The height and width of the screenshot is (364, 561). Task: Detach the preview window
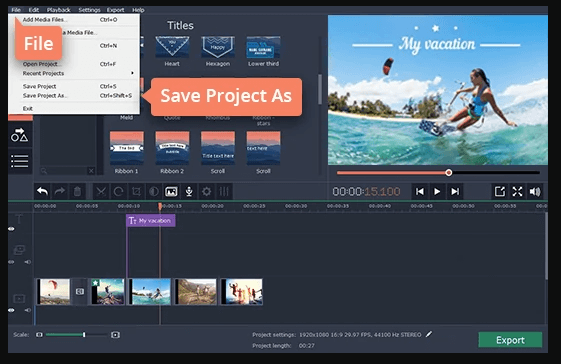pyautogui.click(x=499, y=191)
